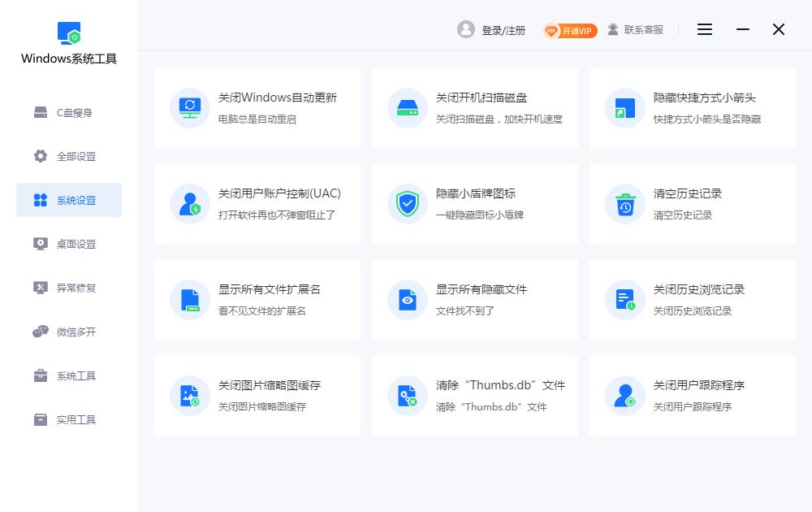The width and height of the screenshot is (812, 512).
Task: Go to 桌面设置 sidebar tab
Action: click(x=69, y=244)
